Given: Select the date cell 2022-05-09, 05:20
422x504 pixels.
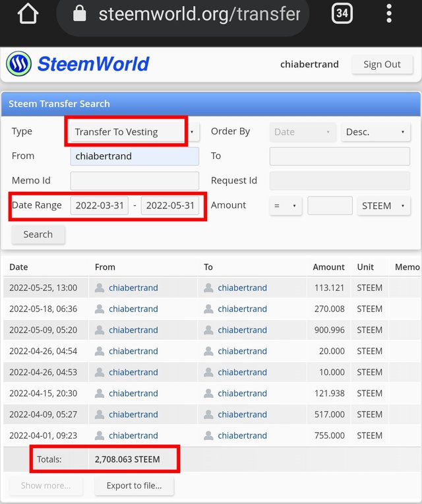Looking at the screenshot, I should 44,330.
